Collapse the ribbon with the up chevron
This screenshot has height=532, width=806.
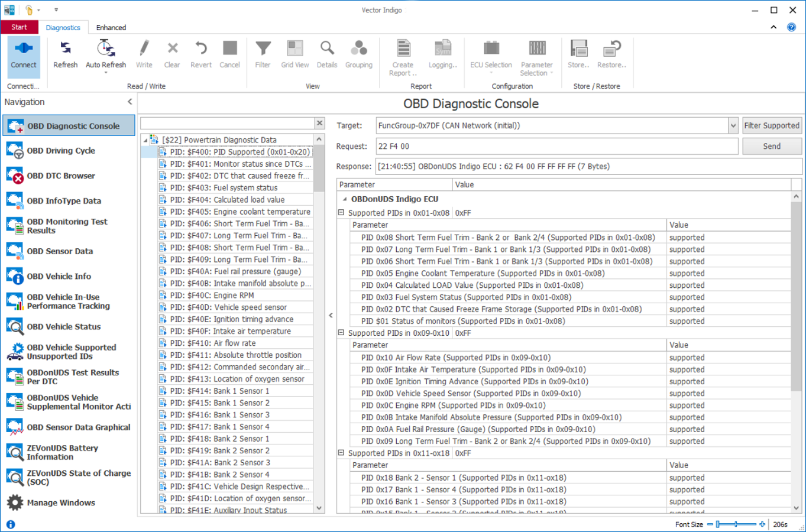773,27
